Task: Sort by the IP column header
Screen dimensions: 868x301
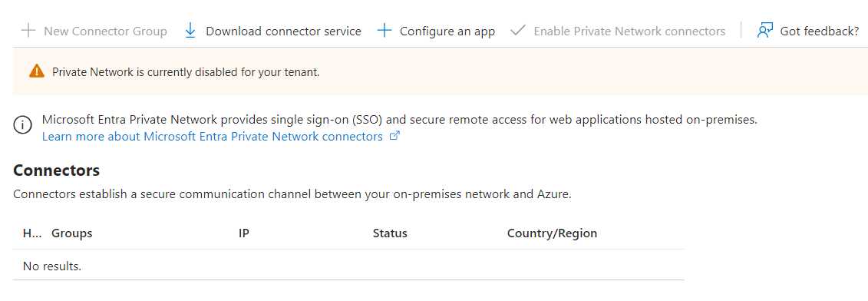Action: coord(243,233)
